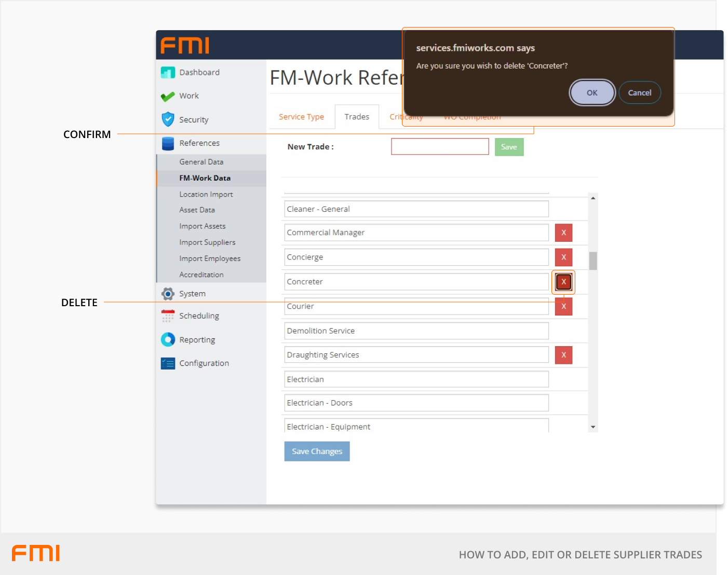Open Security via the shield icon

(168, 119)
